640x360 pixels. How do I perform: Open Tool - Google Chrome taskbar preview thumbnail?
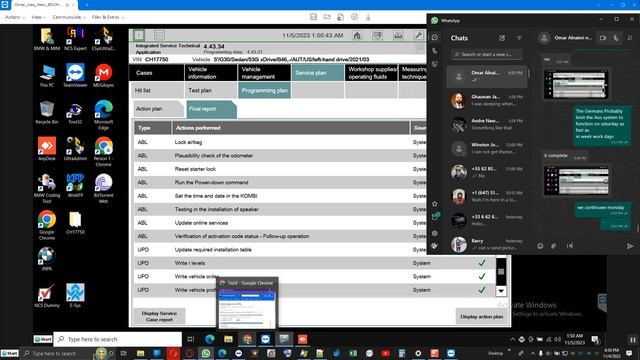247,303
